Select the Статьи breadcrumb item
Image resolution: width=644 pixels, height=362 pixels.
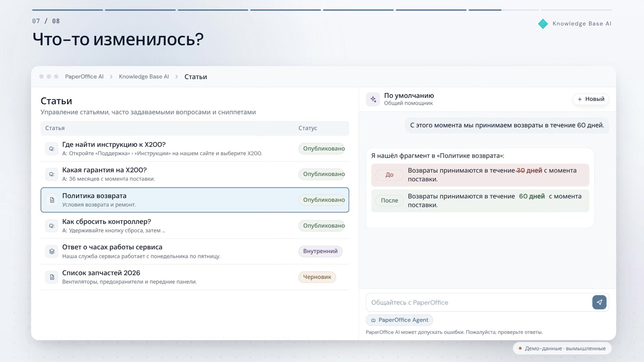point(196,77)
